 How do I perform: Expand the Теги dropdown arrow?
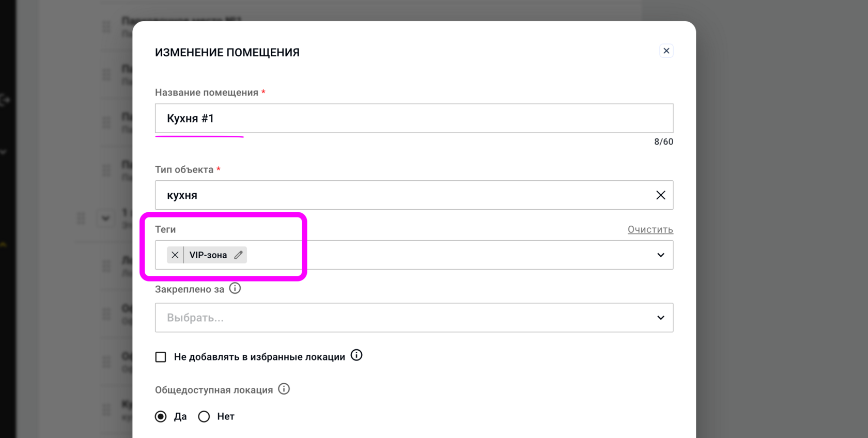click(x=660, y=255)
